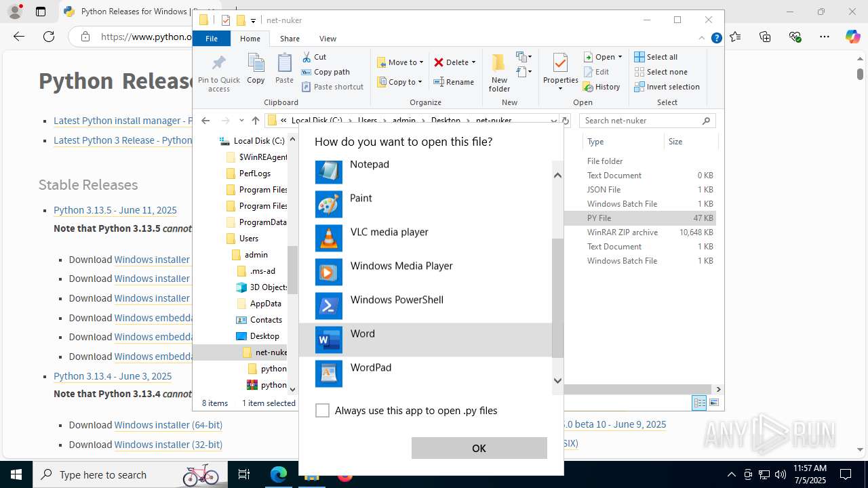Screen dimensions: 868x488
Task: Click the taskbar search box
Action: point(129,474)
